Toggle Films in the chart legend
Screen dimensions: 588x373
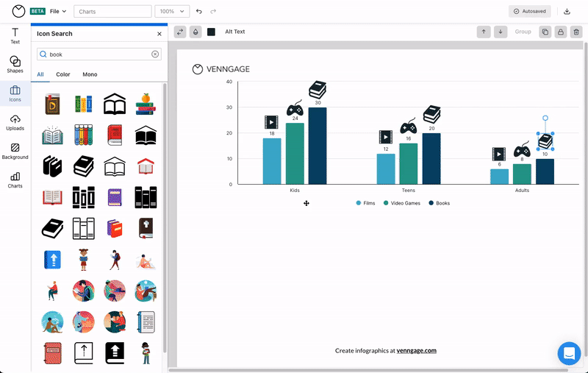pos(365,203)
